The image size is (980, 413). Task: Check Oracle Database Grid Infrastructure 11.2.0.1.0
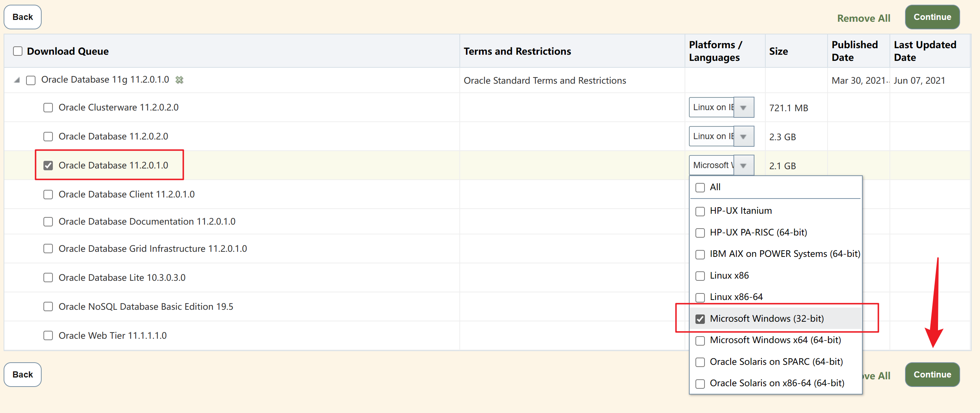pos(48,249)
